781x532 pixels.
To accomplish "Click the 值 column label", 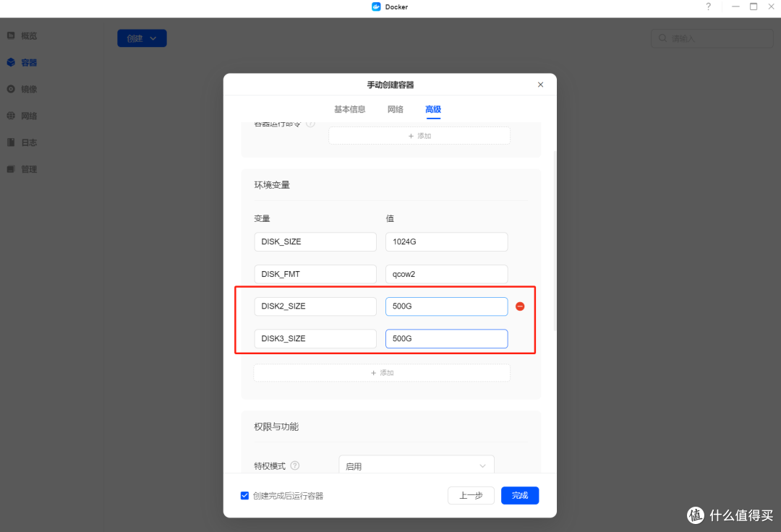I will point(390,218).
